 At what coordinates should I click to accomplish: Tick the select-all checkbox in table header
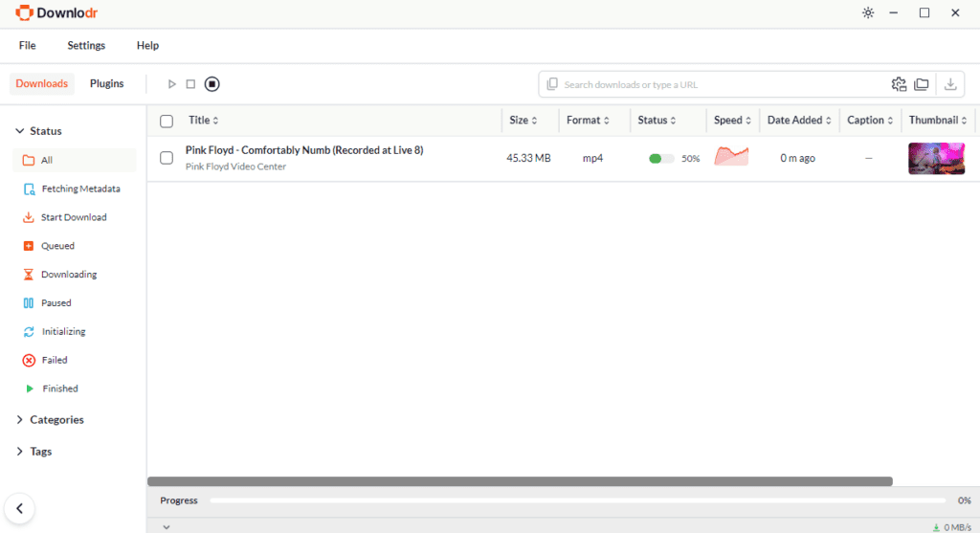coord(167,122)
